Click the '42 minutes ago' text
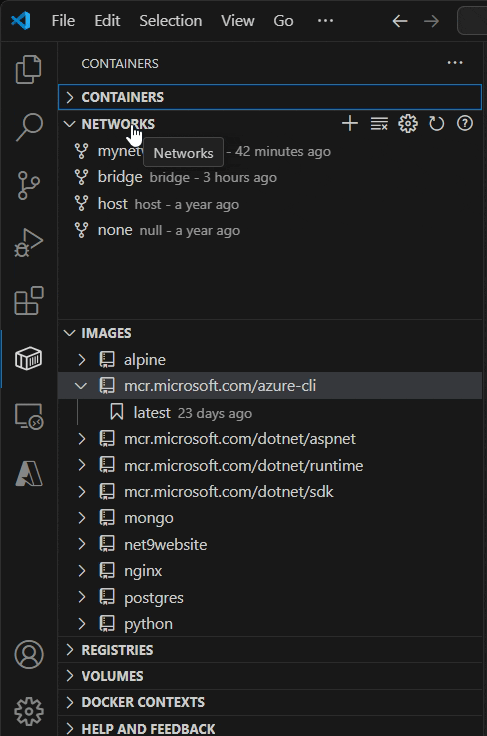Viewport: 487px width, 736px height. click(x=283, y=152)
